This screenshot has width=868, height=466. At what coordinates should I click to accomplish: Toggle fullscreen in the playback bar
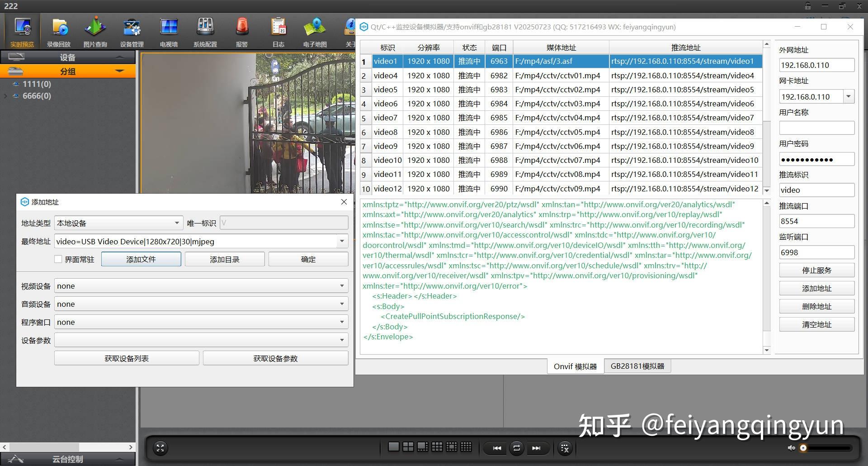click(160, 448)
